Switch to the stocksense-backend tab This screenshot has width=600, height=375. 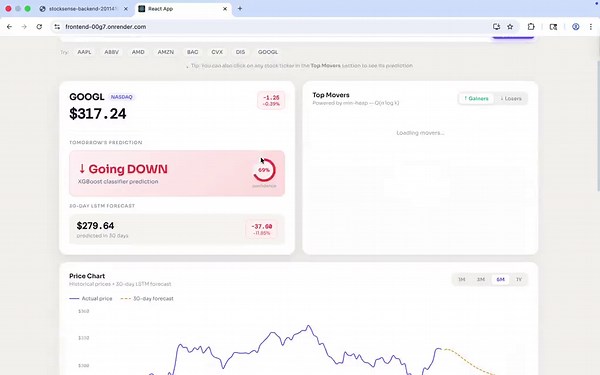[x=83, y=9]
